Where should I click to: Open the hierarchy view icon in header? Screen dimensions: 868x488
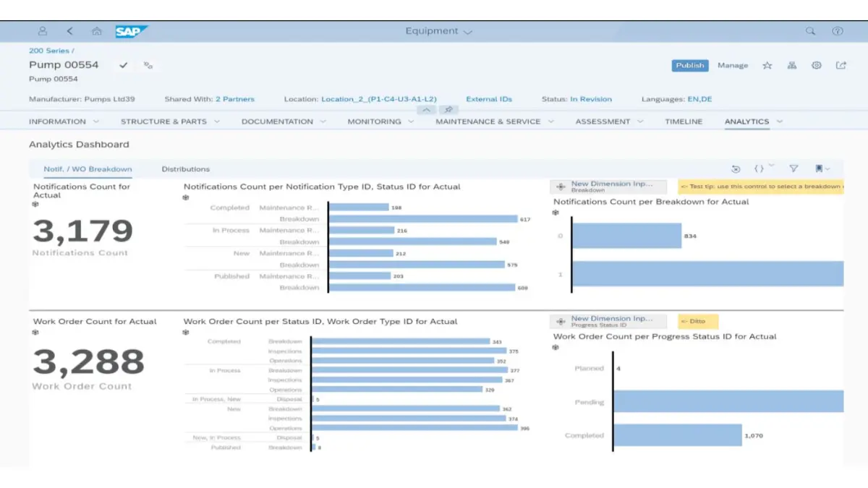[791, 65]
